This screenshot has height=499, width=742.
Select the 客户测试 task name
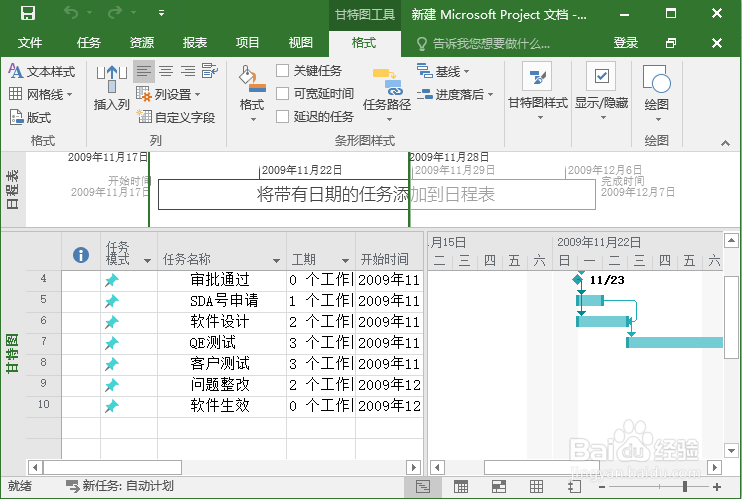tap(220, 364)
